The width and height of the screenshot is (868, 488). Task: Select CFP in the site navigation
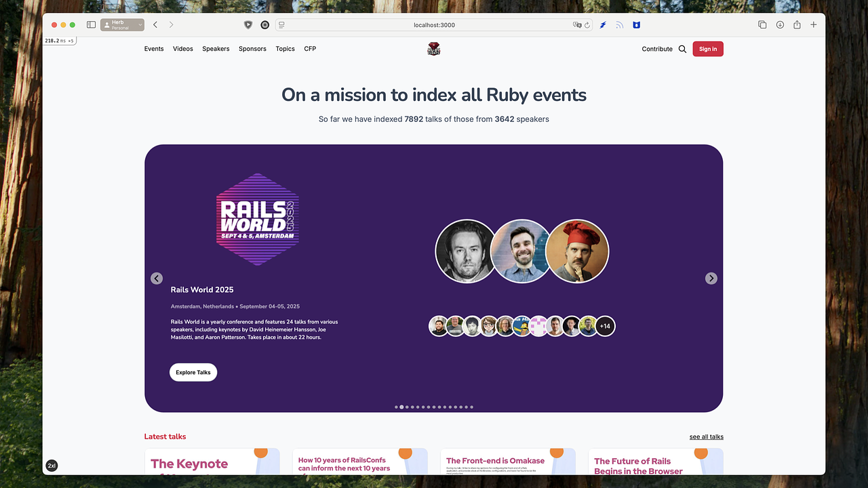pos(310,49)
